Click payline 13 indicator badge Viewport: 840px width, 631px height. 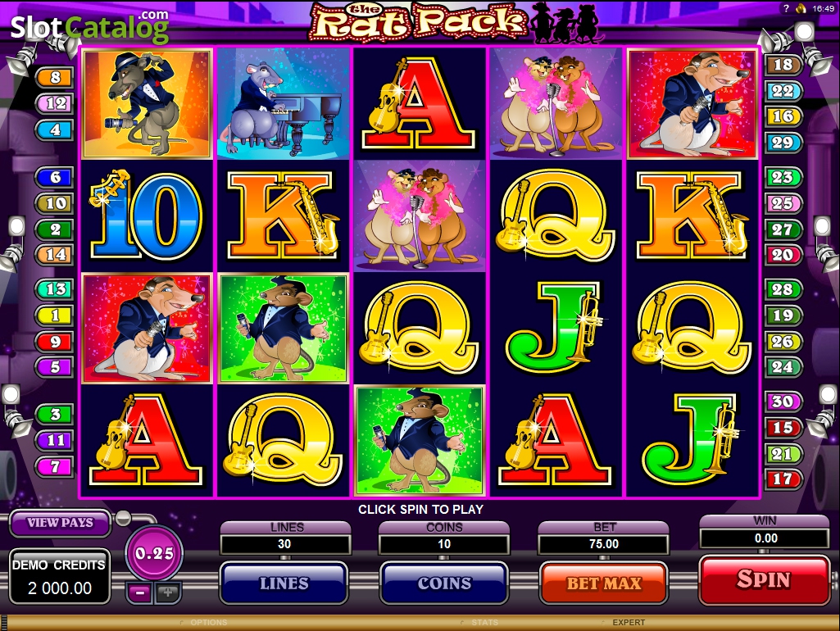point(55,289)
